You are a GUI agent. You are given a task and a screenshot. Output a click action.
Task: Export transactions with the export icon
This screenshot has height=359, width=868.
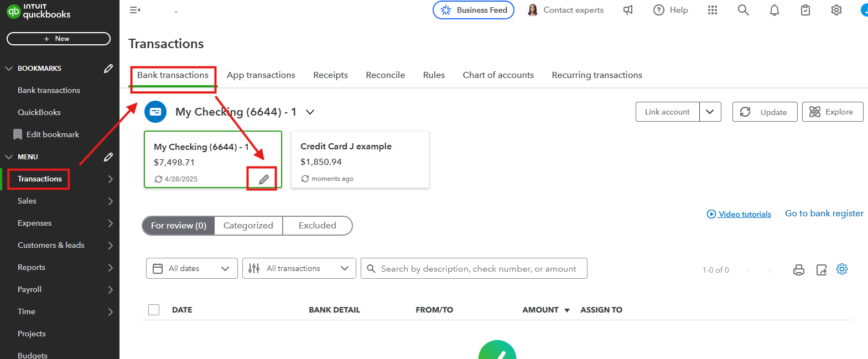822,270
